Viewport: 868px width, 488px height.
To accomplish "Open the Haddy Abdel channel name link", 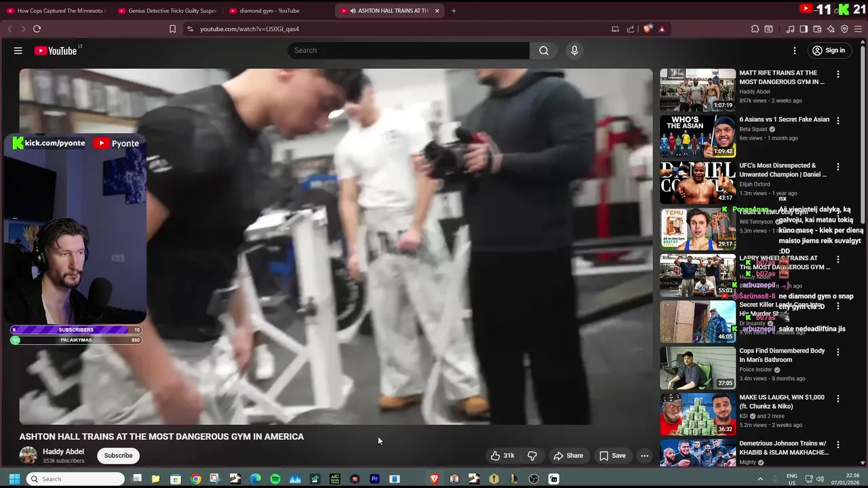I will pos(63,451).
